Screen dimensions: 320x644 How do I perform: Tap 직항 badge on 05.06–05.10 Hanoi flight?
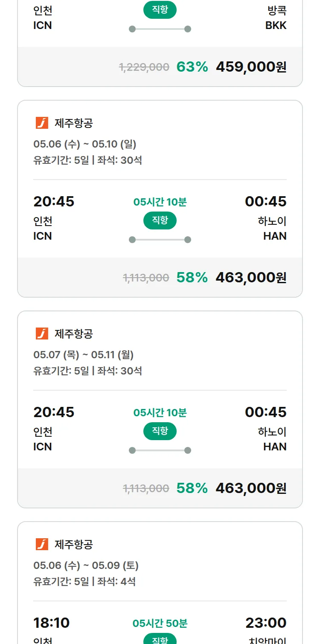(x=160, y=220)
